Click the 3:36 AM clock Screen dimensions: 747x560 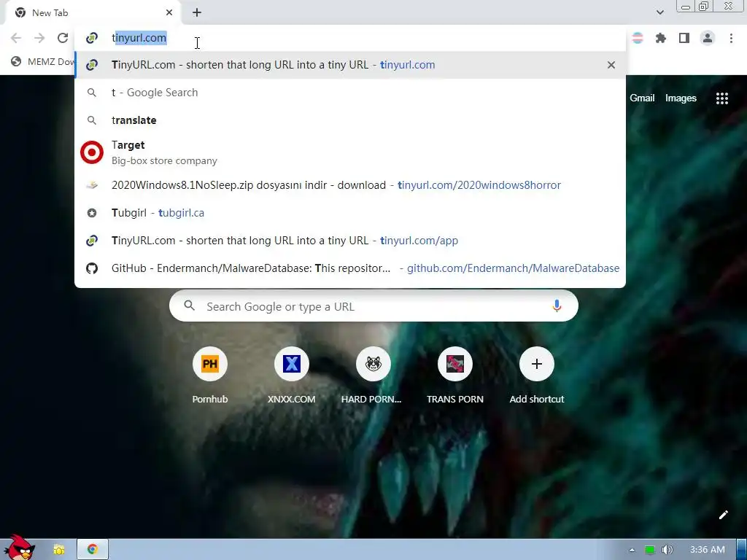(x=708, y=550)
